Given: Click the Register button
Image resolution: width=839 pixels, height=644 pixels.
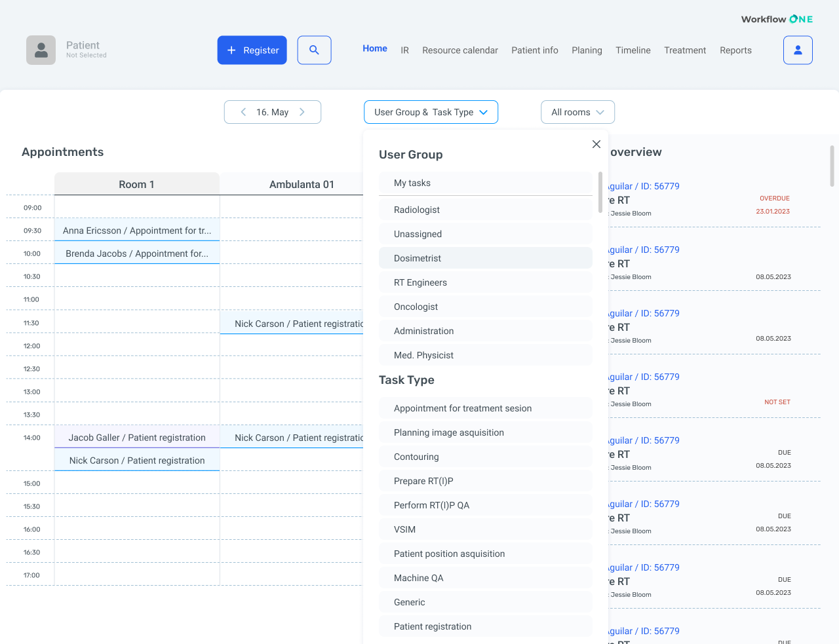Looking at the screenshot, I should (x=252, y=50).
